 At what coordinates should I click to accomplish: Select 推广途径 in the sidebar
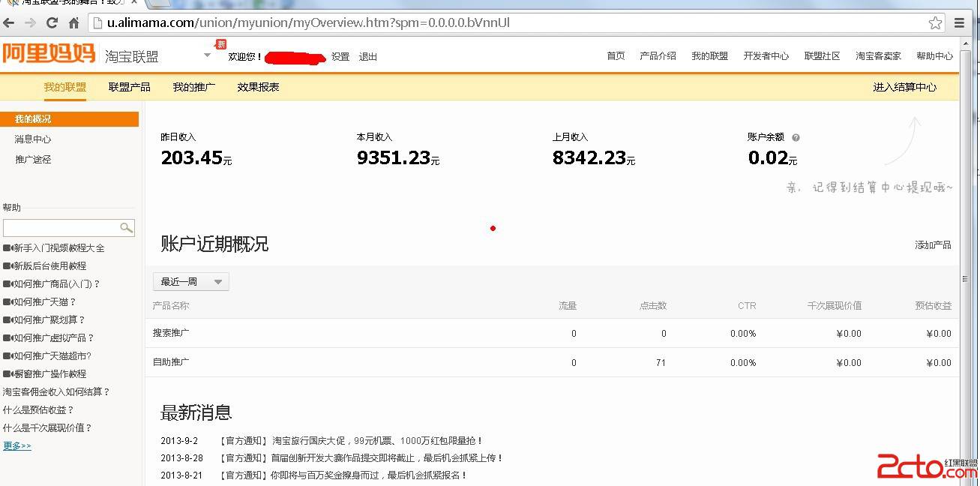click(33, 160)
